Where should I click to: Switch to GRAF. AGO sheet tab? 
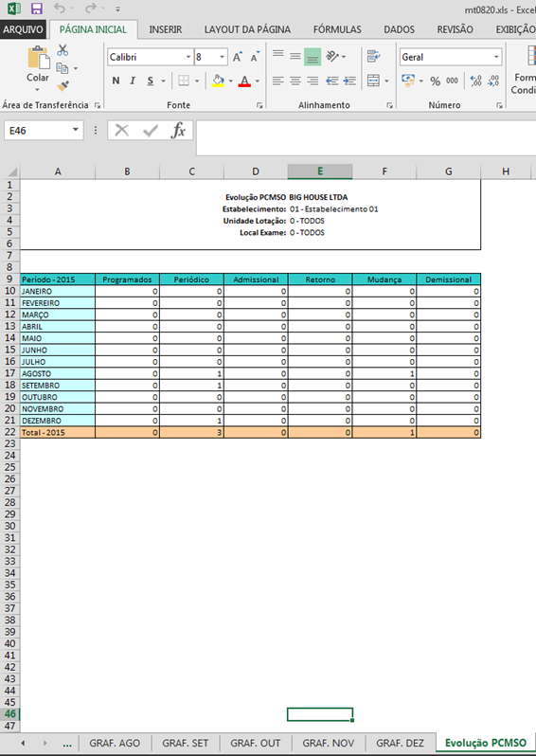click(115, 743)
